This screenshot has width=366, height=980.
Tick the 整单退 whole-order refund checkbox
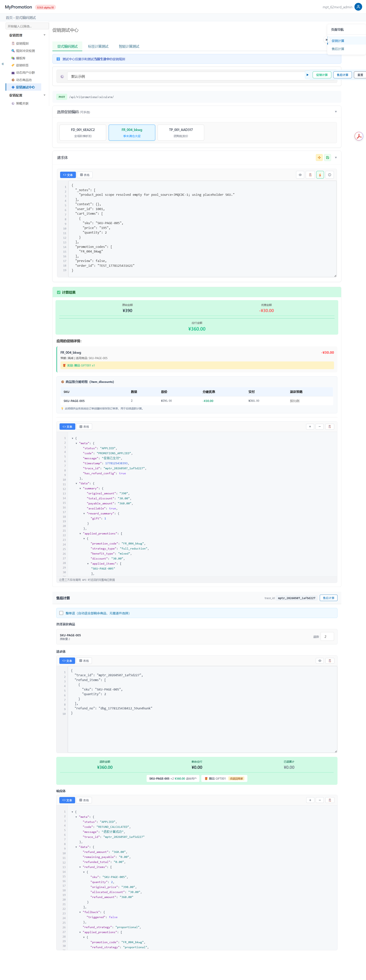pyautogui.click(x=61, y=613)
